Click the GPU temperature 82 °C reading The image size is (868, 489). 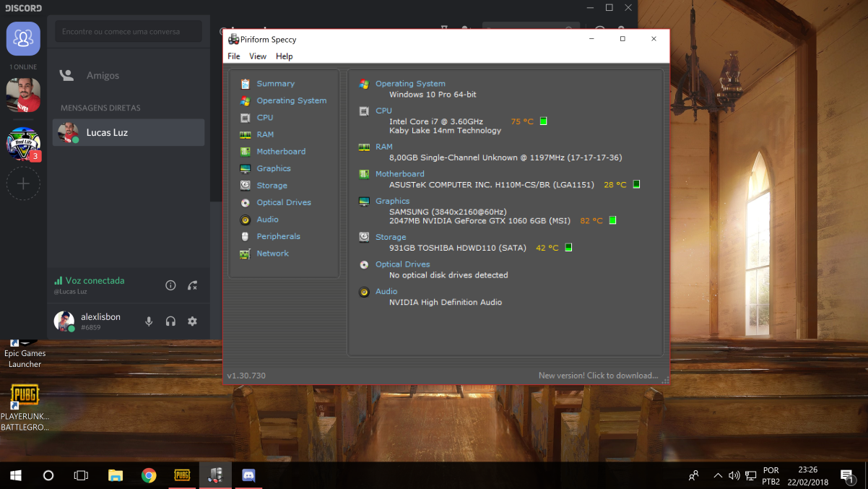coord(591,221)
